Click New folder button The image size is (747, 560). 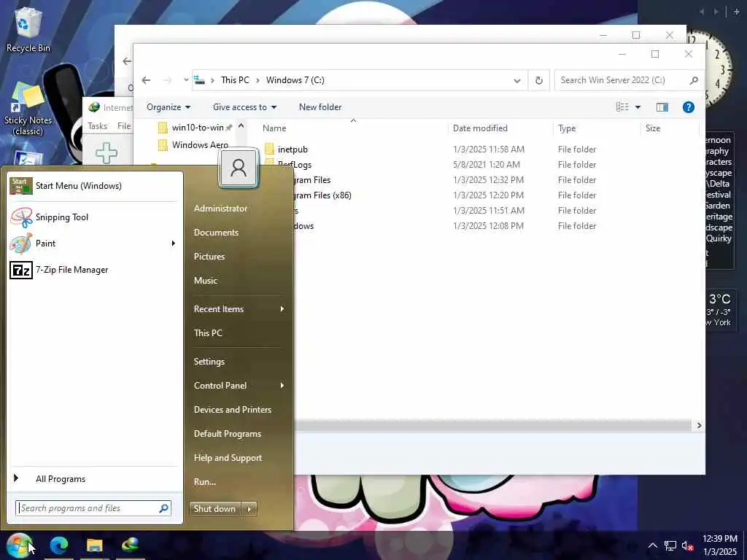320,107
